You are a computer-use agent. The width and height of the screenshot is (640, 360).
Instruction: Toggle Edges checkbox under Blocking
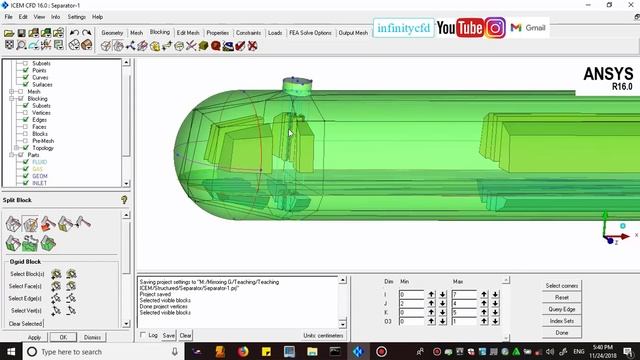pos(26,120)
